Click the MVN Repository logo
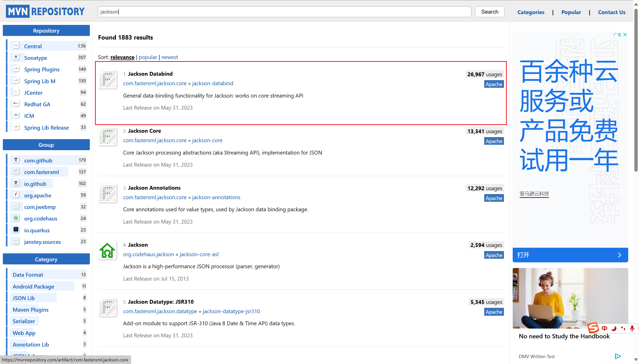The width and height of the screenshot is (639, 364). (x=45, y=12)
